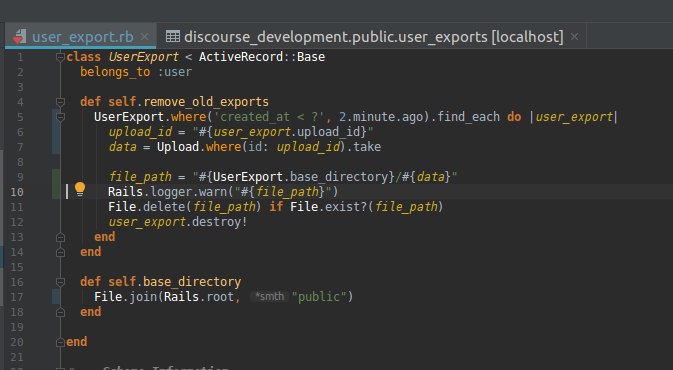Click the find_each call on line 5
Screen dimensions: 673x370
pos(468,117)
